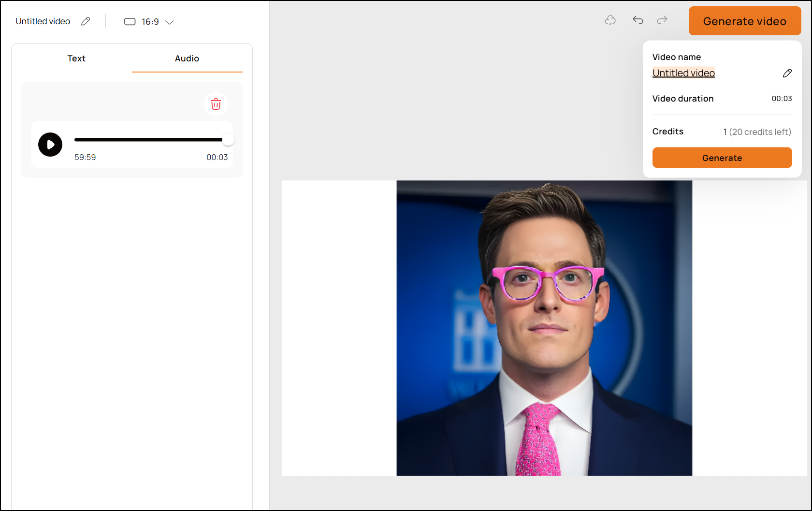The width and height of the screenshot is (812, 511).
Task: Click the cloud save status icon
Action: [x=610, y=20]
